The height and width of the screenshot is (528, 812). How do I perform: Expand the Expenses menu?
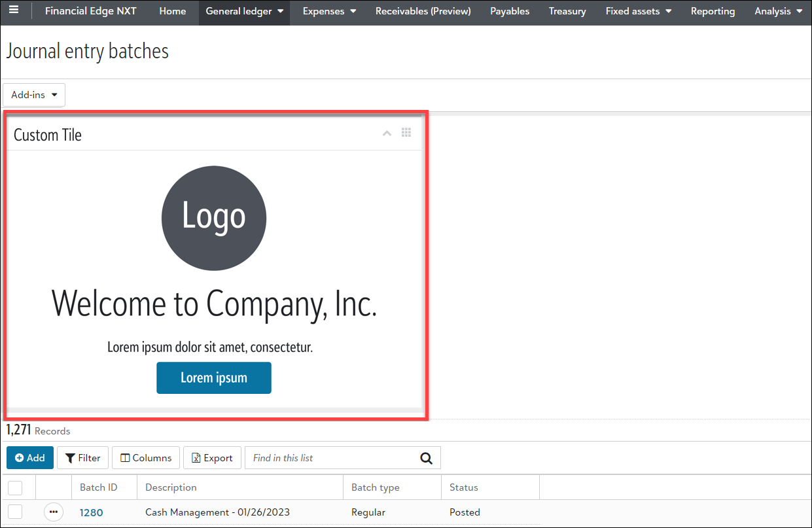tap(329, 11)
